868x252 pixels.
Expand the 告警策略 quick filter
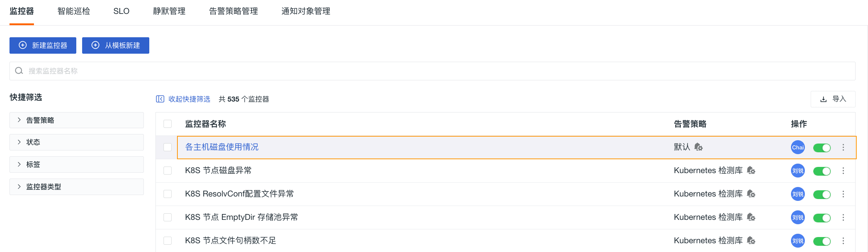(x=77, y=120)
